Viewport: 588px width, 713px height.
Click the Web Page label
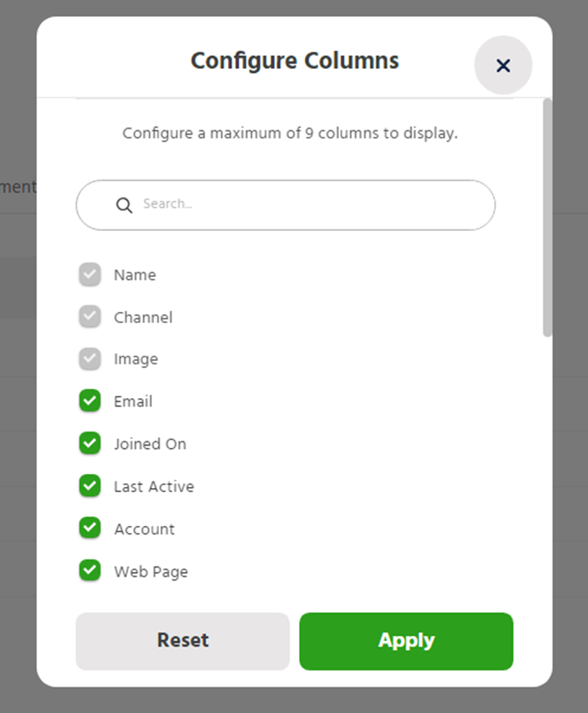pos(151,571)
